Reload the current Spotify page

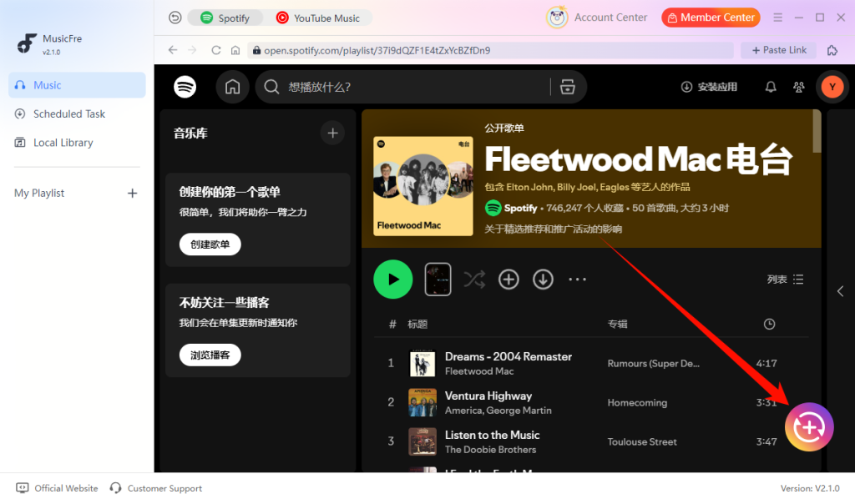(216, 50)
